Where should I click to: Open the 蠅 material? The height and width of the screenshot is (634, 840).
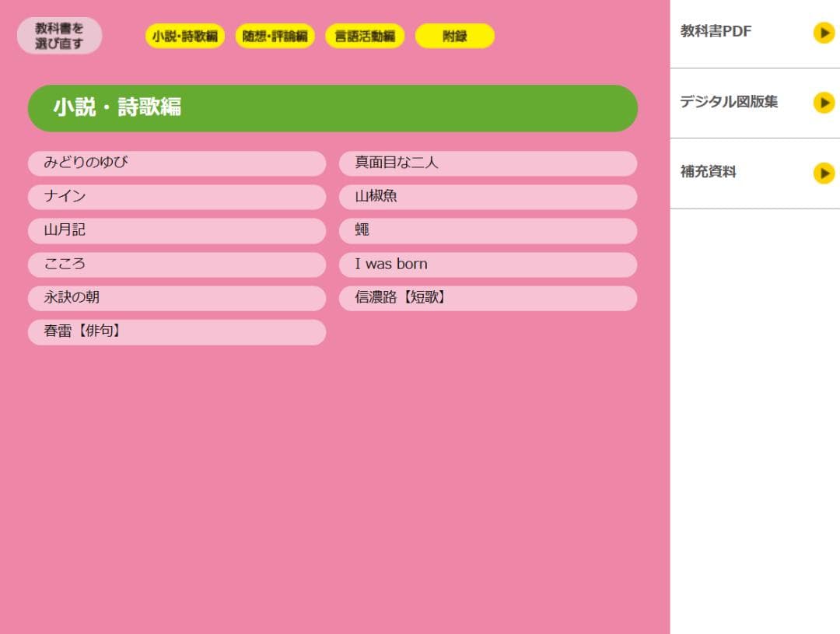click(x=488, y=230)
